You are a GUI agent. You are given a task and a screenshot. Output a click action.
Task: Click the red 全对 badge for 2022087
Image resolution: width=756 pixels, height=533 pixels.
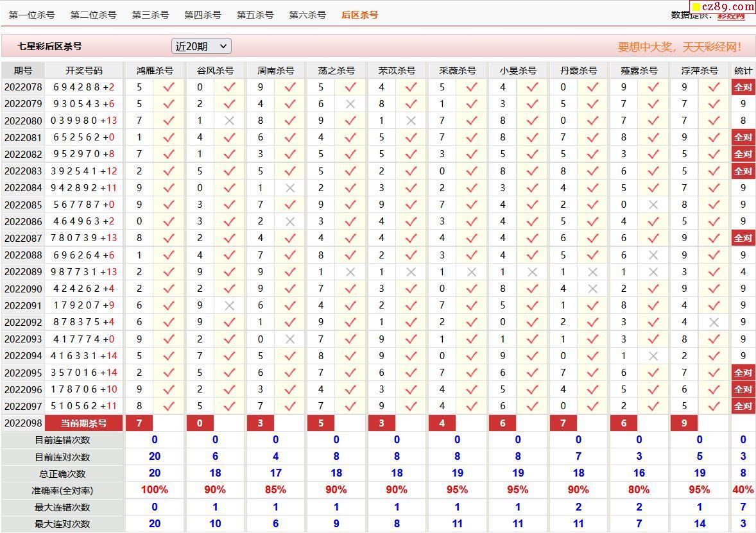click(743, 238)
